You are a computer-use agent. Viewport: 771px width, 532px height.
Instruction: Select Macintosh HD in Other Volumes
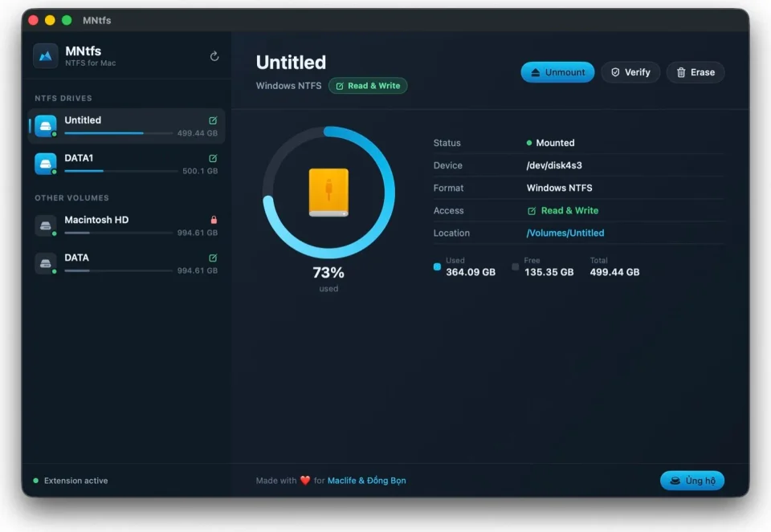126,226
